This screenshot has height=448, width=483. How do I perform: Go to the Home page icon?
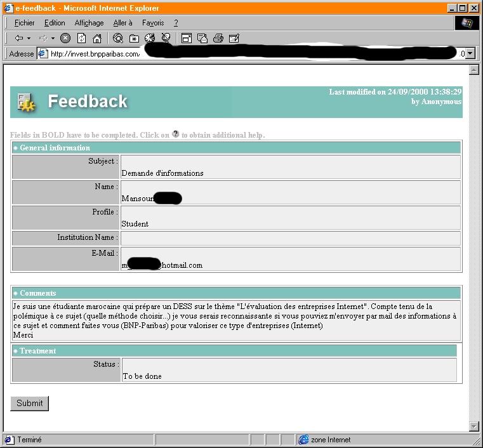tap(97, 38)
